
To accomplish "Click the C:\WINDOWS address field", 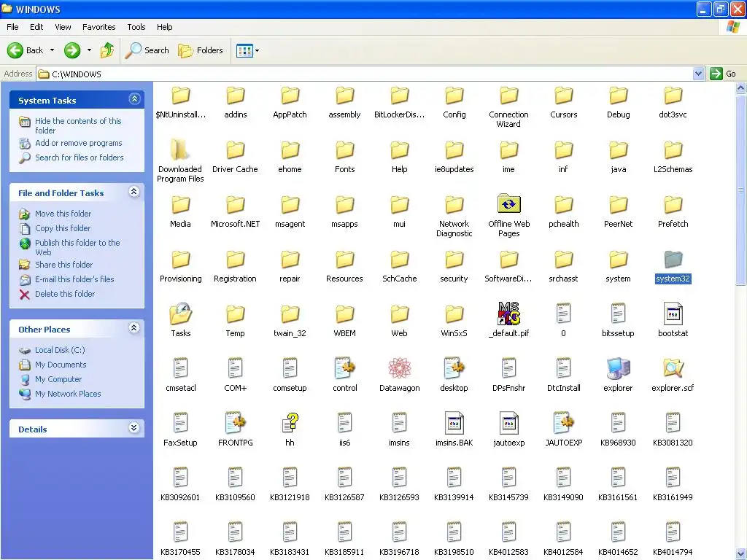I will coord(365,74).
